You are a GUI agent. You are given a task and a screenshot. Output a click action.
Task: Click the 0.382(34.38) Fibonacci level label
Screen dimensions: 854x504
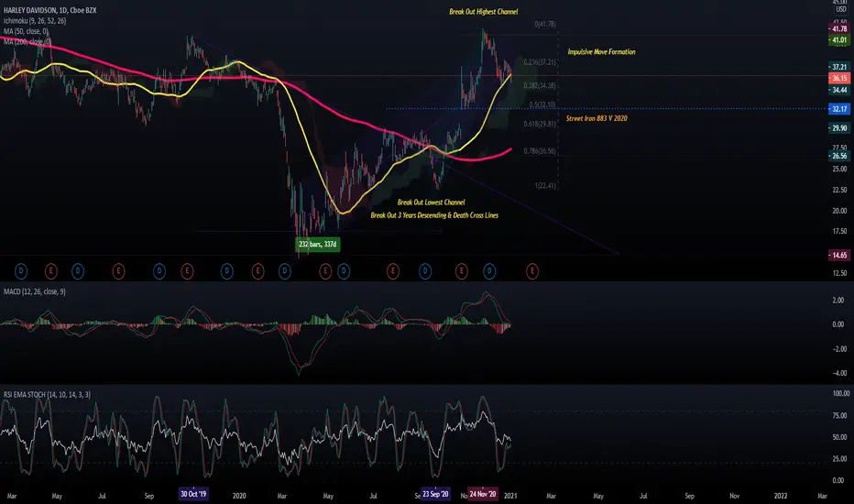(540, 85)
